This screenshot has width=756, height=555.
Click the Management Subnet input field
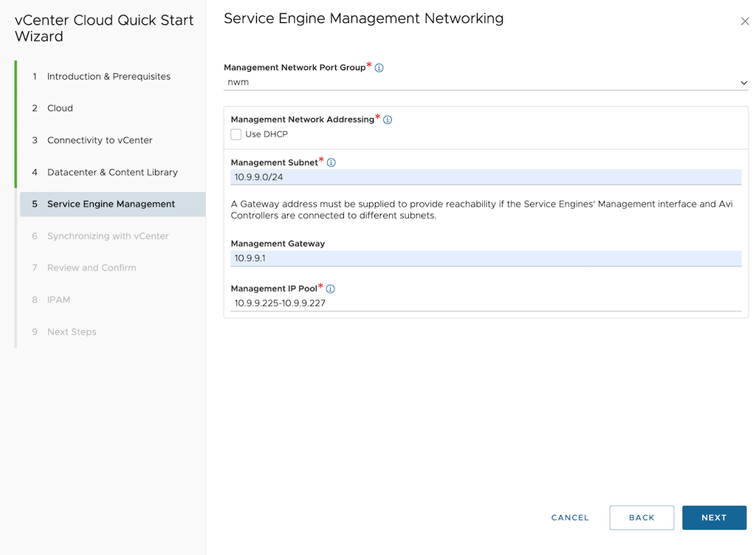[x=486, y=177]
